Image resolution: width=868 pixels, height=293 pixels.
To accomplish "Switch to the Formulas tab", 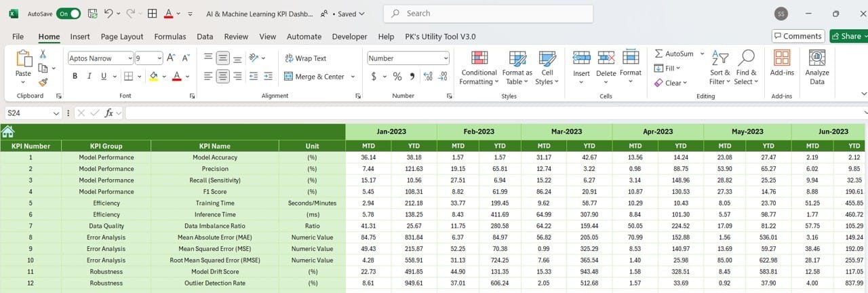I will pos(170,37).
